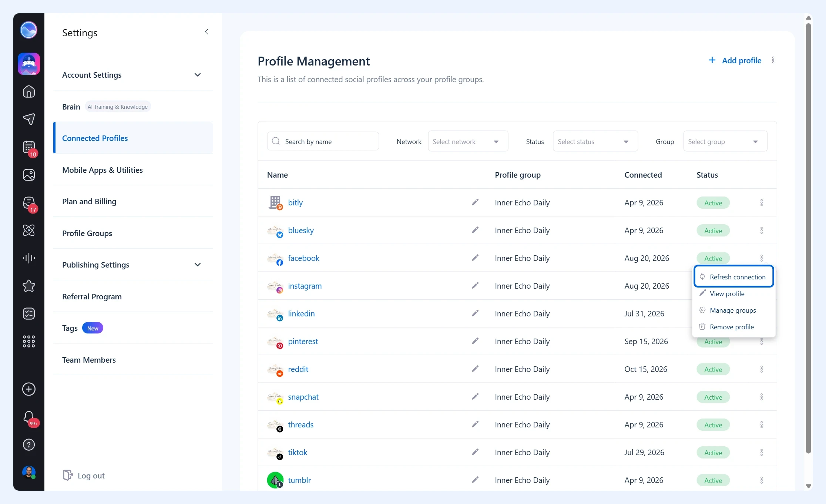Open the media library image icon
The width and height of the screenshot is (826, 504).
point(29,175)
